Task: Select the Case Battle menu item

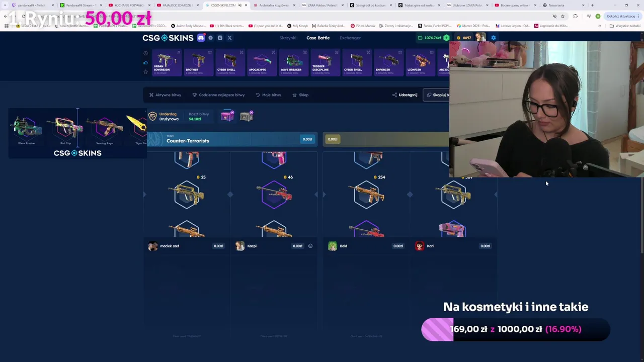Action: [318, 38]
